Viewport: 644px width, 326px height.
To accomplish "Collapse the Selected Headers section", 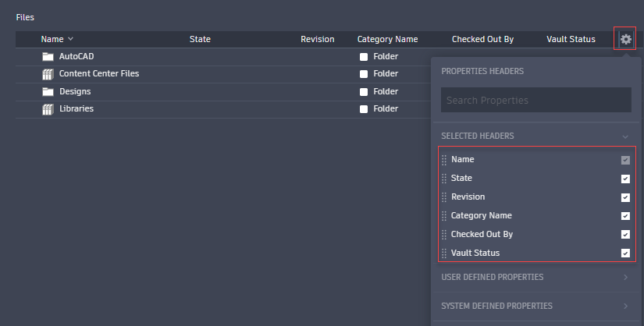I will [625, 136].
